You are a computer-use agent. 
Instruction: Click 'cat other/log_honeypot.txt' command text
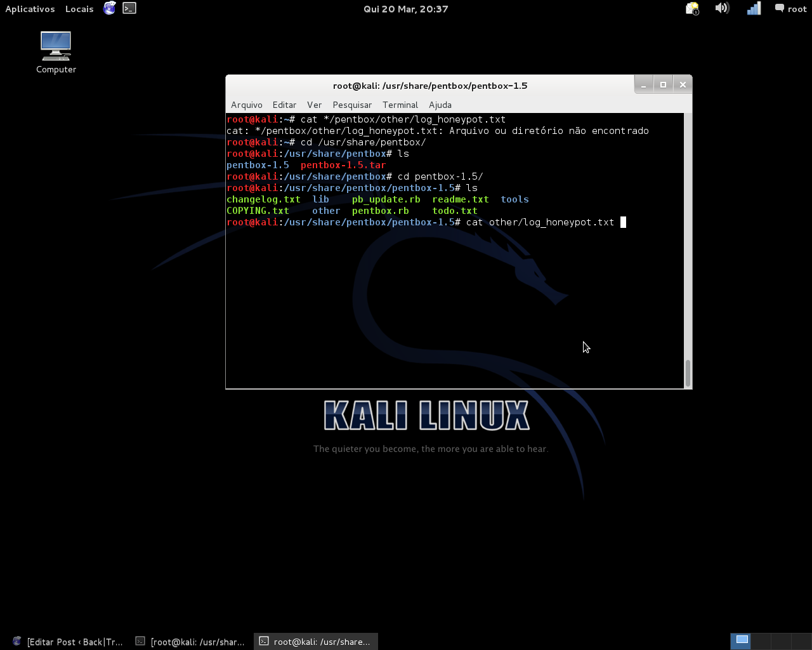tap(540, 222)
